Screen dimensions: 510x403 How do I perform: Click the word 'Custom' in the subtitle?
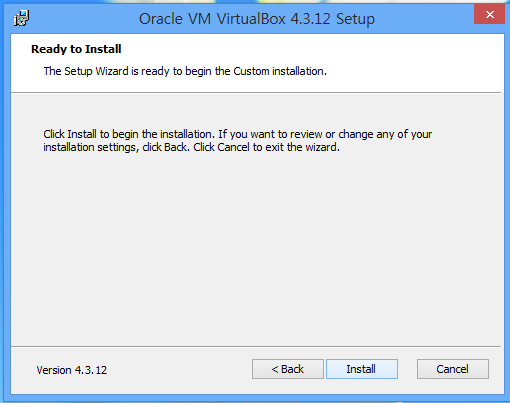click(251, 71)
